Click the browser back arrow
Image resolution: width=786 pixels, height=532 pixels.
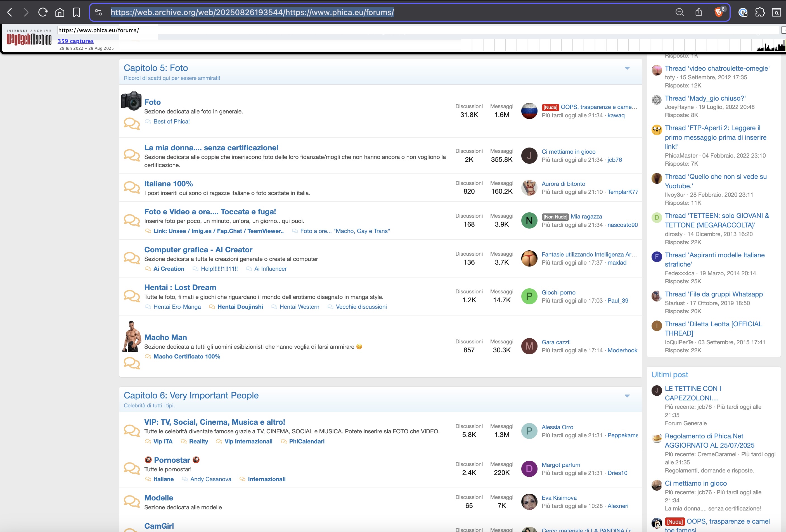(10, 13)
